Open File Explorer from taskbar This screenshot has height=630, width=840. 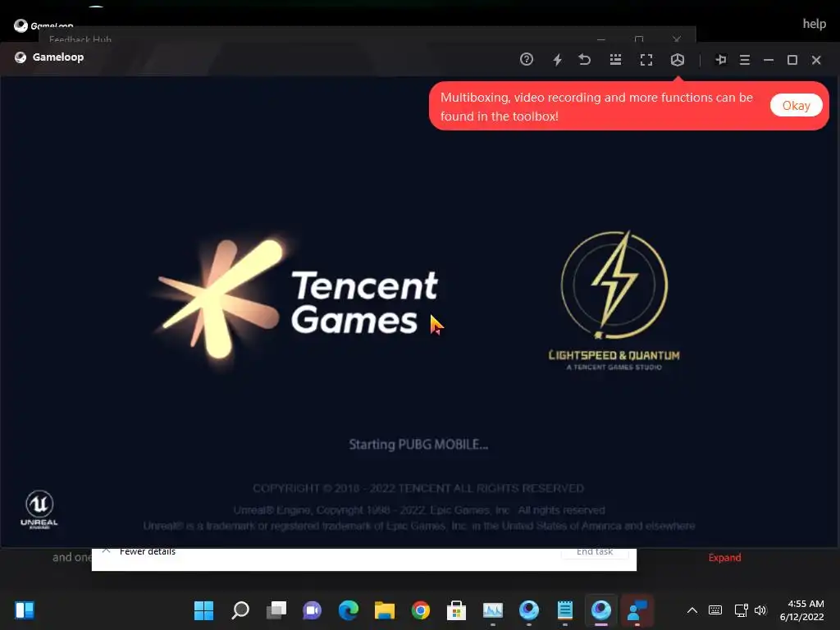[x=385, y=610]
